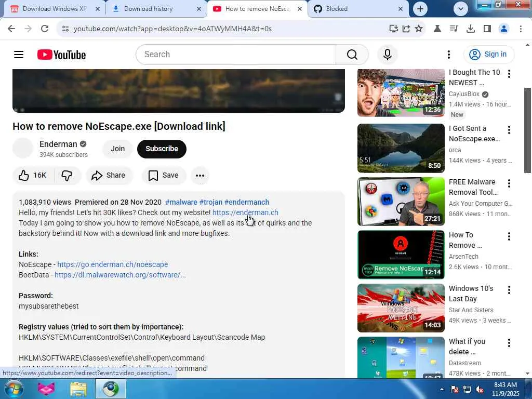Like the video with thumbs up
Screen dimensions: 532x399
click(x=33, y=176)
